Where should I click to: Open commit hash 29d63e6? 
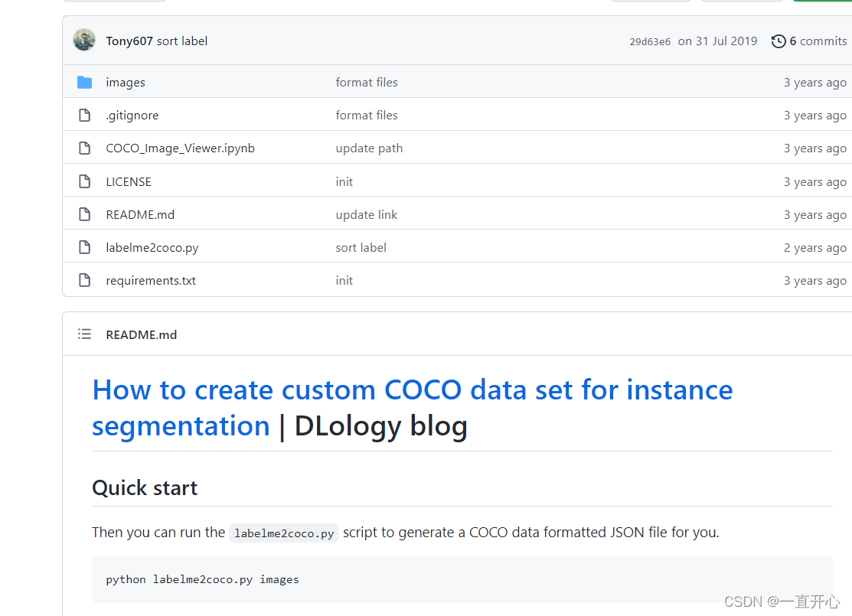650,42
